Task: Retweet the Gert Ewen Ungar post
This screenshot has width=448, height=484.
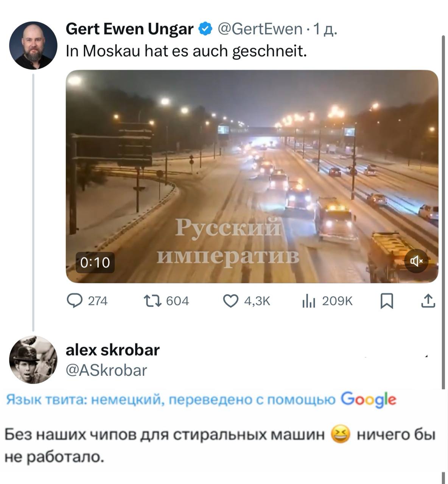Action: 153,301
